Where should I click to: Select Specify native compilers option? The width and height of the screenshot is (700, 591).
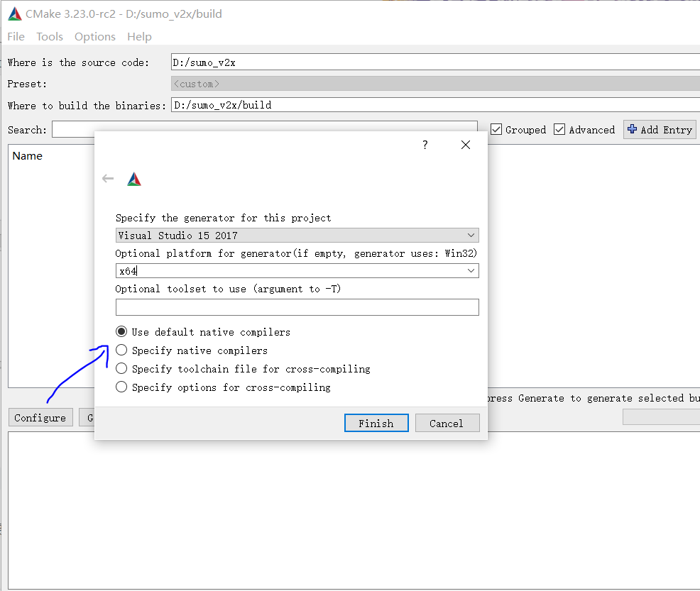(x=121, y=350)
